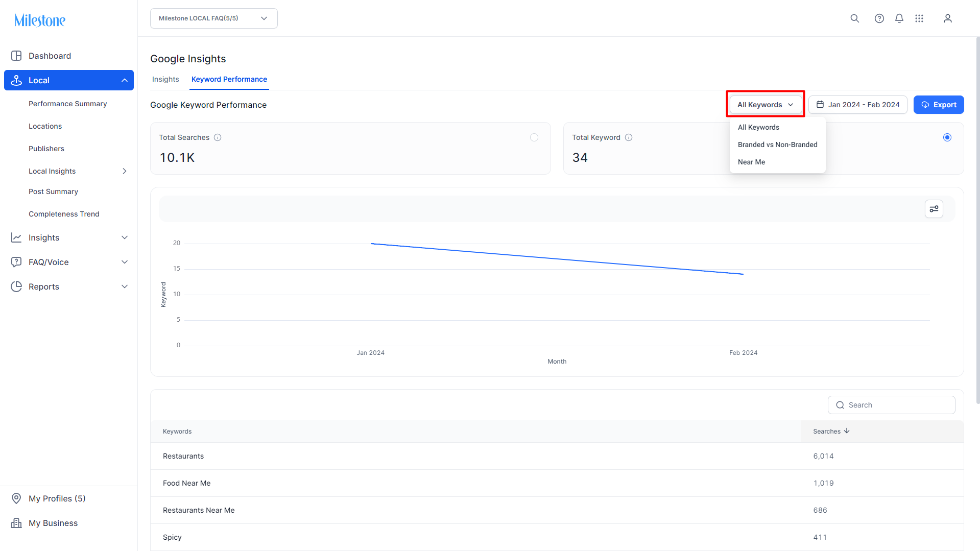The image size is (980, 551).
Task: Click the 1,019 searches value
Action: pyautogui.click(x=823, y=483)
